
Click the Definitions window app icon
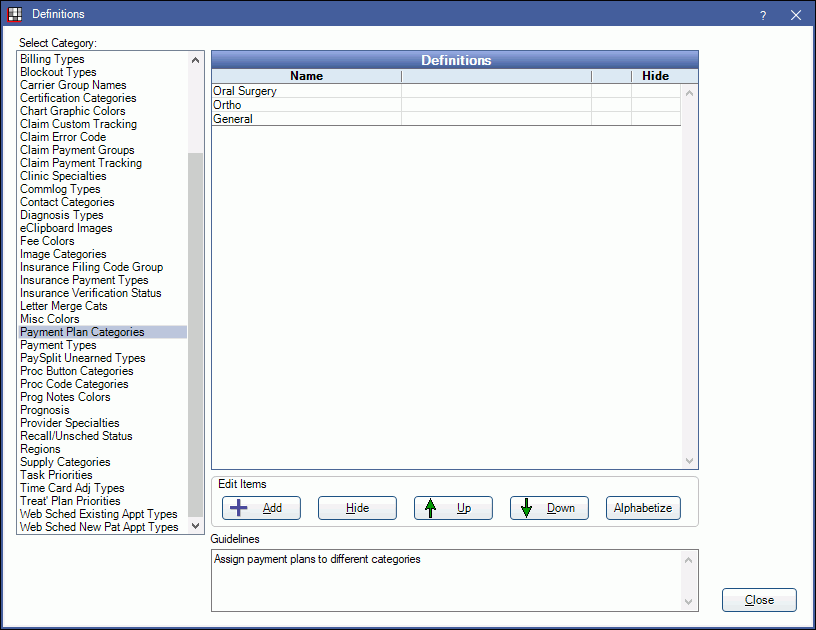[15, 14]
